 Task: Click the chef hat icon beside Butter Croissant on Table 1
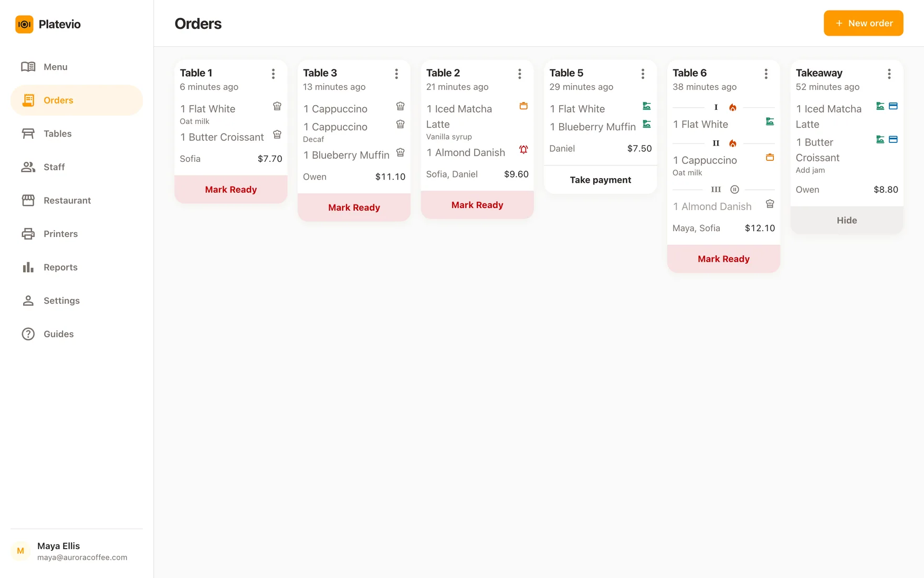[x=277, y=135]
